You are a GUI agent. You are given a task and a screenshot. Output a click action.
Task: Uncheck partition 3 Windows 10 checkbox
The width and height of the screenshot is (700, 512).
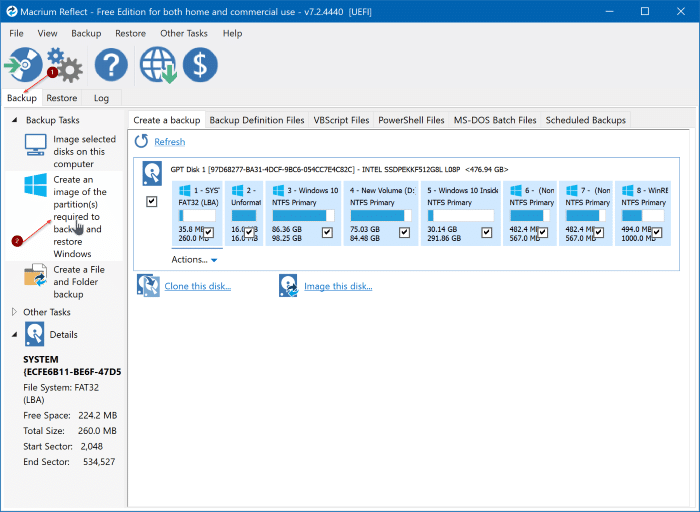[327, 233]
